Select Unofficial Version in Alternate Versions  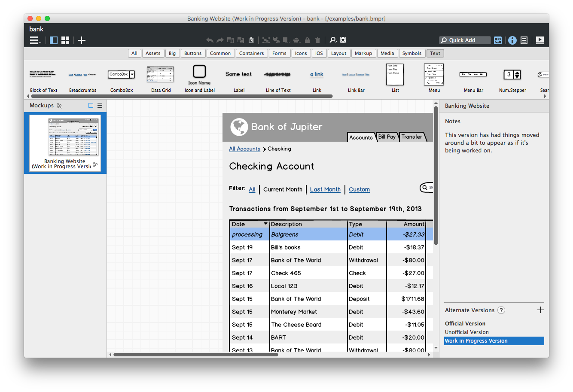466,332
